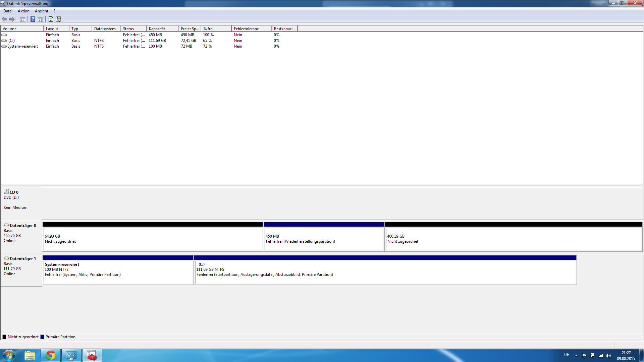Click the volume tray icon
This screenshot has width=644, height=362.
pyautogui.click(x=608, y=356)
